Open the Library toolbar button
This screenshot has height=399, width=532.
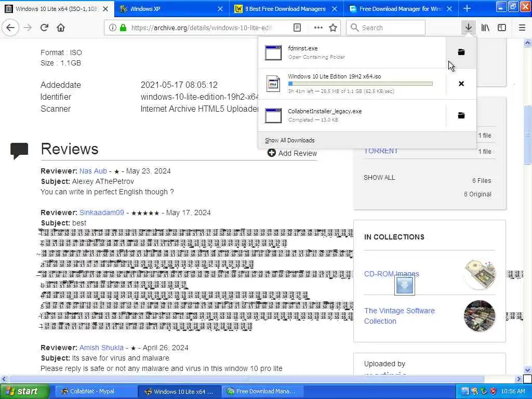pyautogui.click(x=485, y=28)
